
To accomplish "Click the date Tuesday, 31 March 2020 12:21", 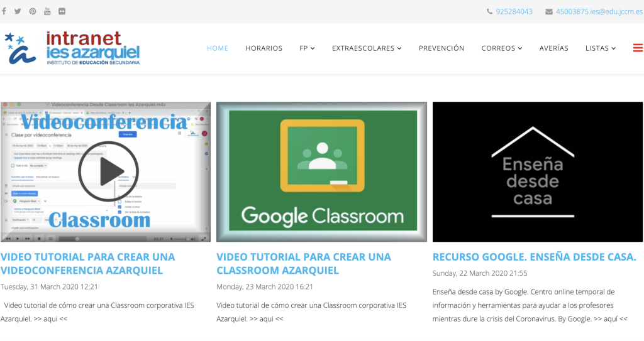I will 49,286.
